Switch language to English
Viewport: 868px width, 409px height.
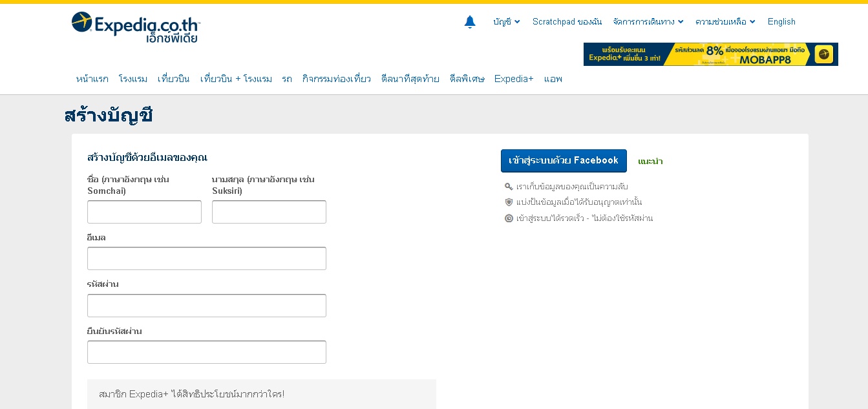781,22
